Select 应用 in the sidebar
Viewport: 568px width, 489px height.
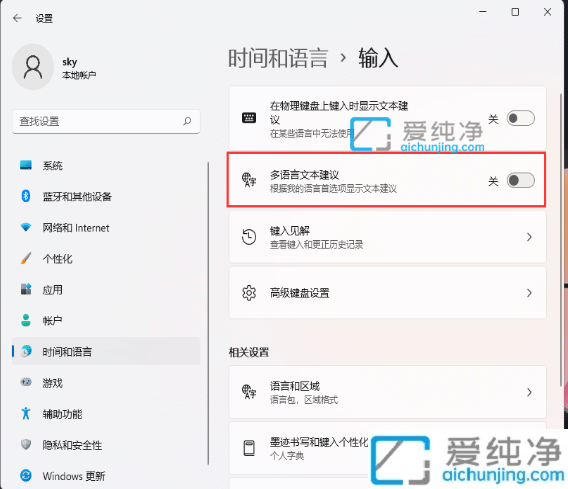pos(106,289)
